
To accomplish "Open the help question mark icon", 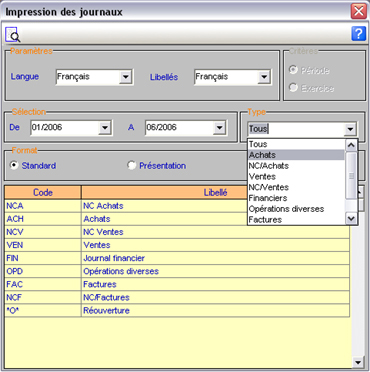I will click(358, 34).
